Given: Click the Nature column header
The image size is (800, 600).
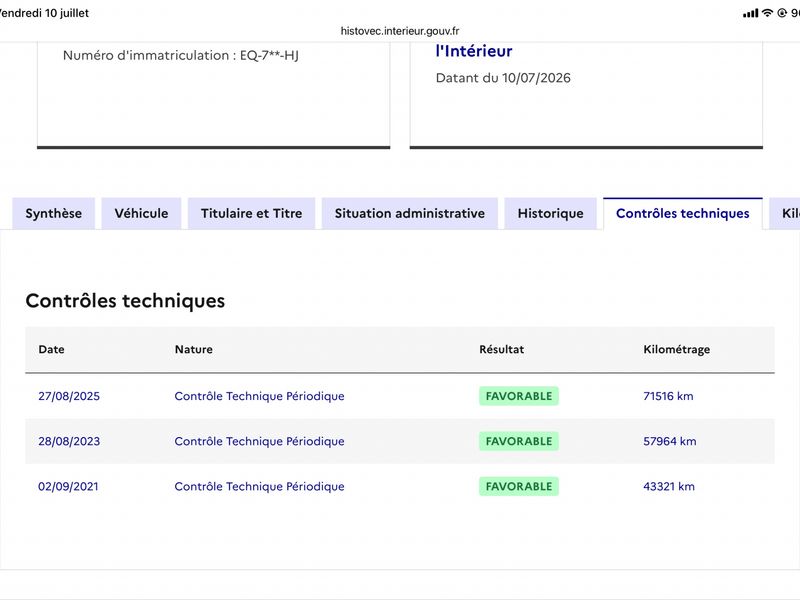Looking at the screenshot, I should 194,349.
